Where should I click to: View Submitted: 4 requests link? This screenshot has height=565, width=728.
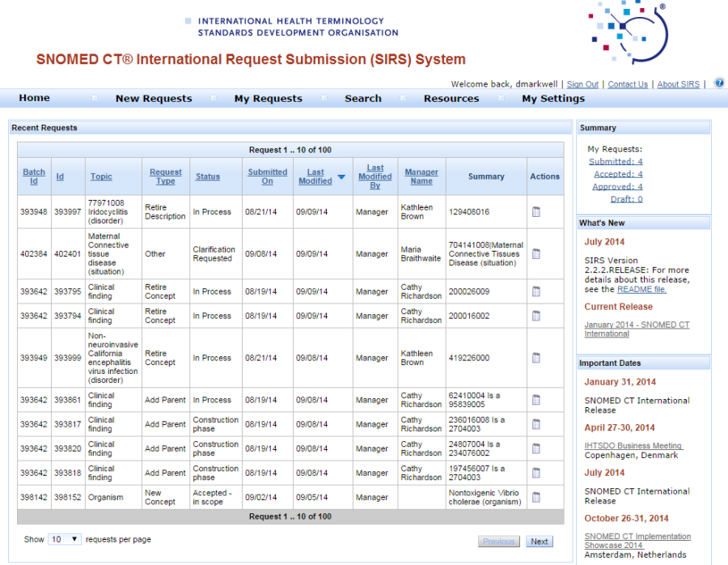pos(616,162)
